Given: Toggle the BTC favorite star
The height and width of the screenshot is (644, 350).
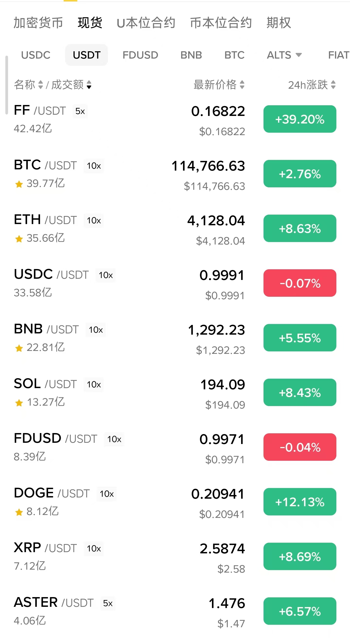Looking at the screenshot, I should (19, 184).
